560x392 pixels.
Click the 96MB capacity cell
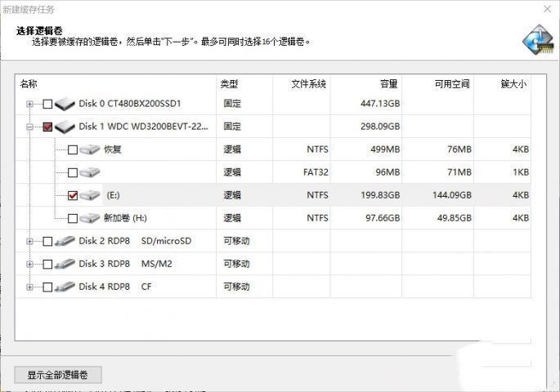[x=388, y=172]
